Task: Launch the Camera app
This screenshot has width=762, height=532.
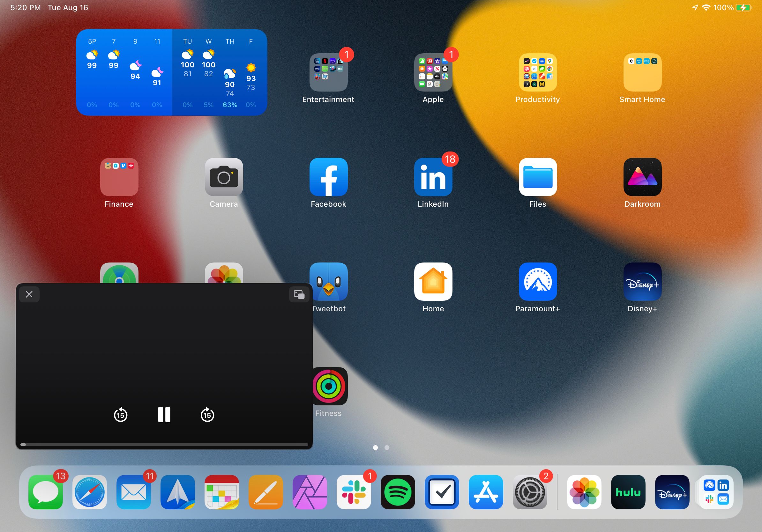Action: pos(224,177)
